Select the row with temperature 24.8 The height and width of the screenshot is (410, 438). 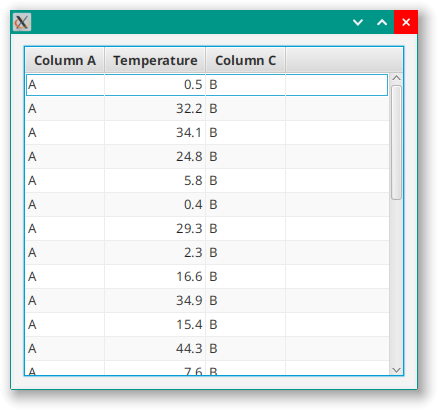coord(207,157)
